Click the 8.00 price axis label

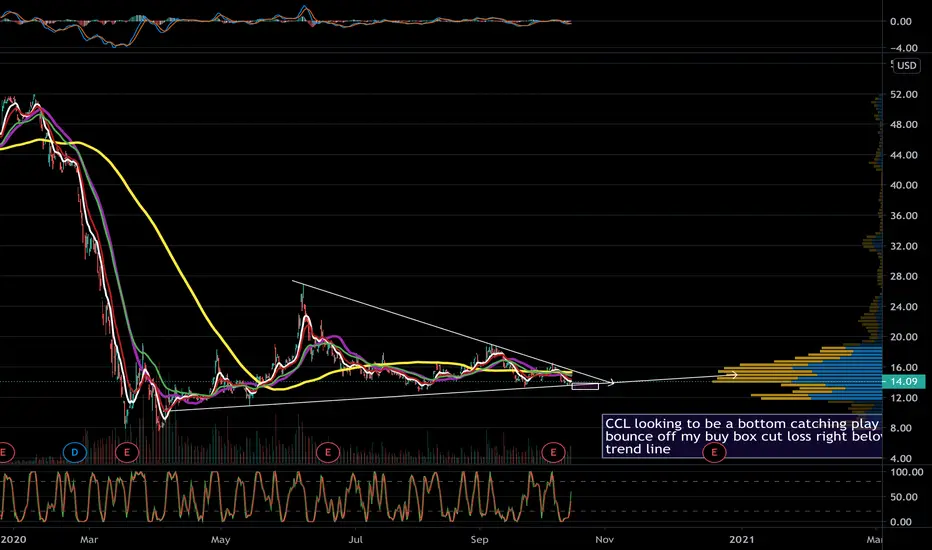(901, 428)
